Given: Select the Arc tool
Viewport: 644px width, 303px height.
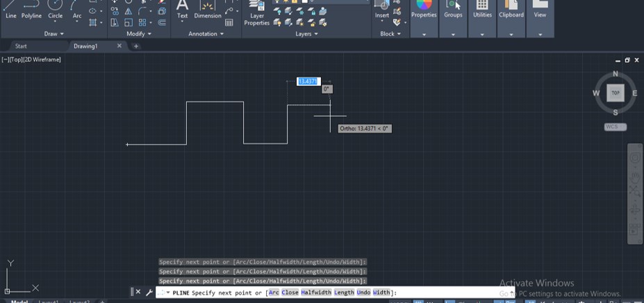Looking at the screenshot, I should 77,10.
